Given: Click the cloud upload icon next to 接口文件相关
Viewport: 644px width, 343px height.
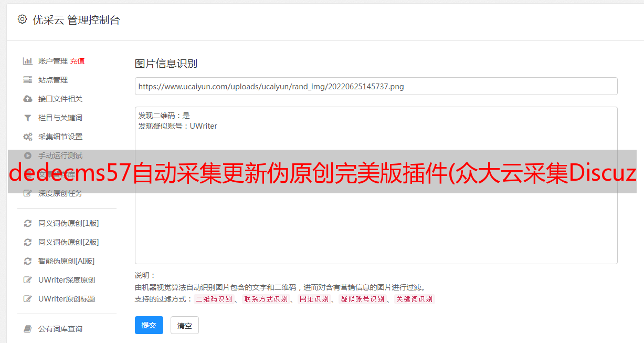Looking at the screenshot, I should point(28,99).
